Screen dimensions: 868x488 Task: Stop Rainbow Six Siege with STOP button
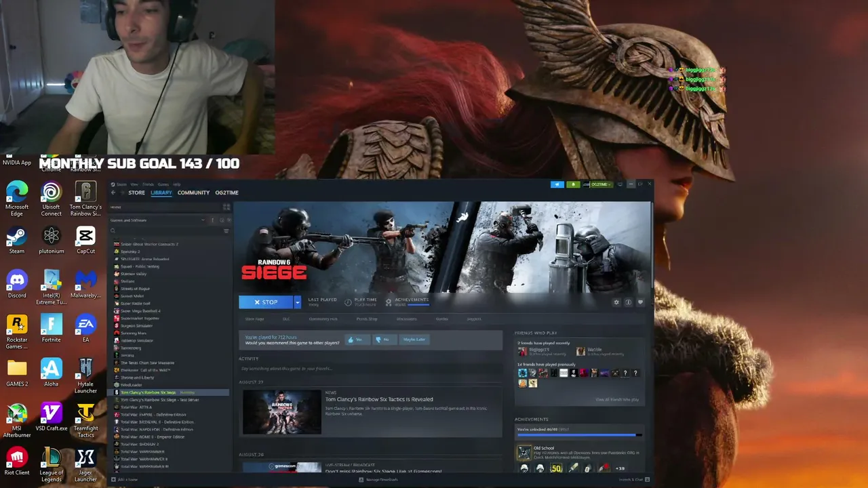pos(266,302)
